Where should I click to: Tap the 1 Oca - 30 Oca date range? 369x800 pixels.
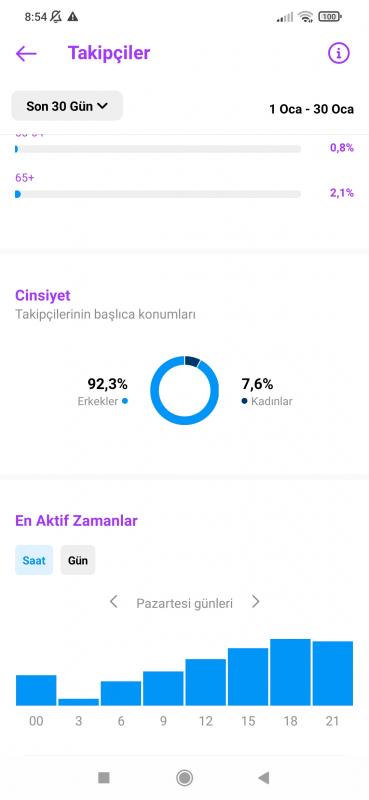311,109
